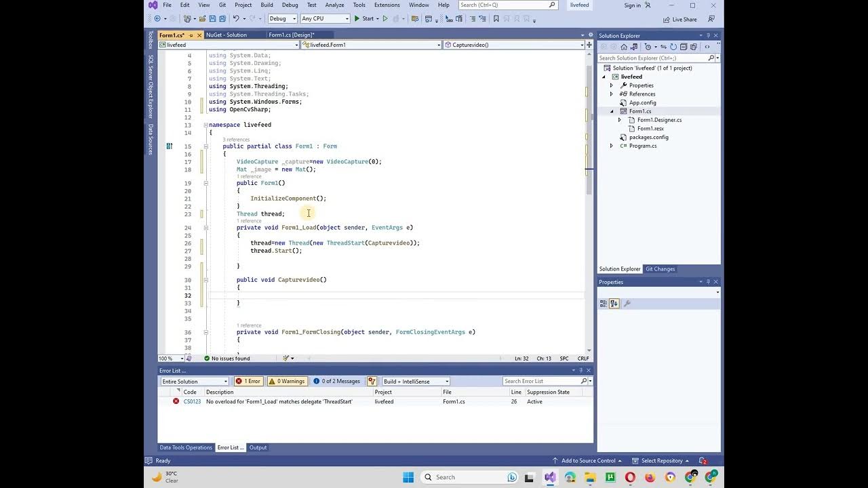
Task: Switch to the Git Changes tab
Action: pyautogui.click(x=660, y=269)
